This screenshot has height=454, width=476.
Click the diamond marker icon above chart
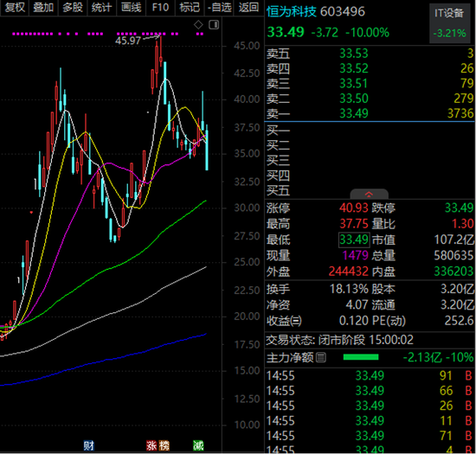pyautogui.click(x=198, y=24)
